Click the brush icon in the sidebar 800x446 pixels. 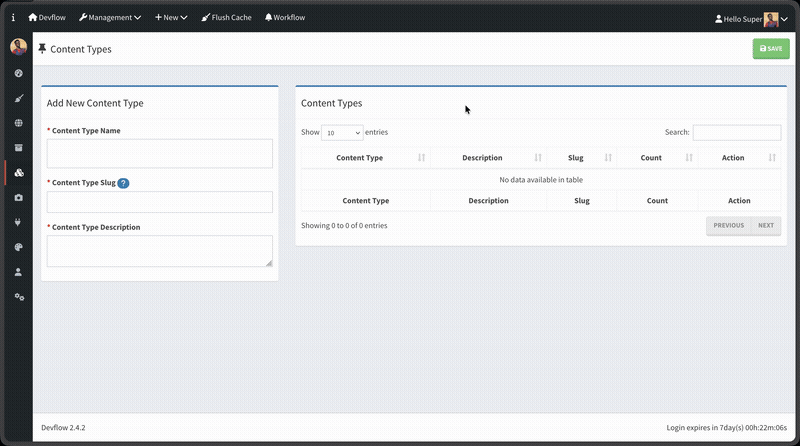[x=18, y=98]
